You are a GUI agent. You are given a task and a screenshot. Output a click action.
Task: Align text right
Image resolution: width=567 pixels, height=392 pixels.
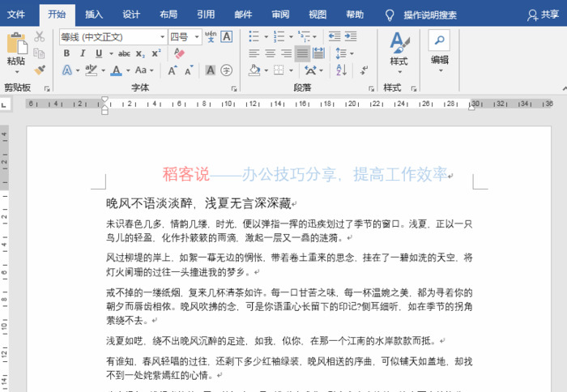pyautogui.click(x=286, y=53)
